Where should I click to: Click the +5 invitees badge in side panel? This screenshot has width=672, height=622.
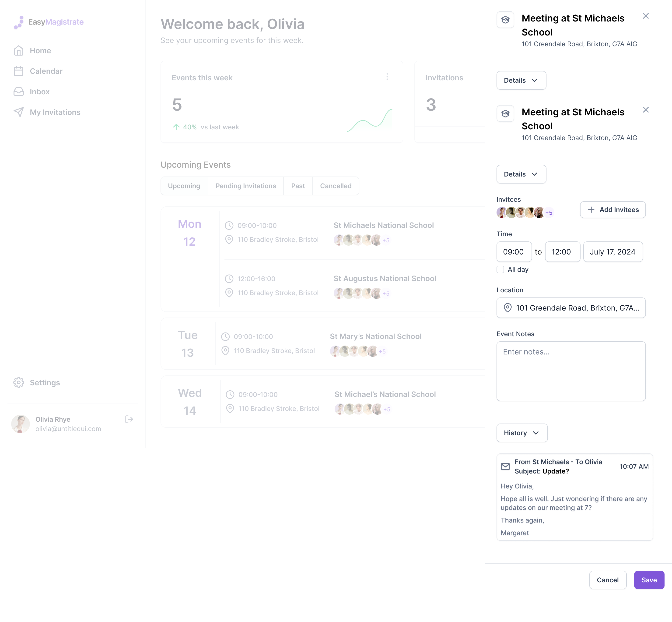pyautogui.click(x=549, y=213)
